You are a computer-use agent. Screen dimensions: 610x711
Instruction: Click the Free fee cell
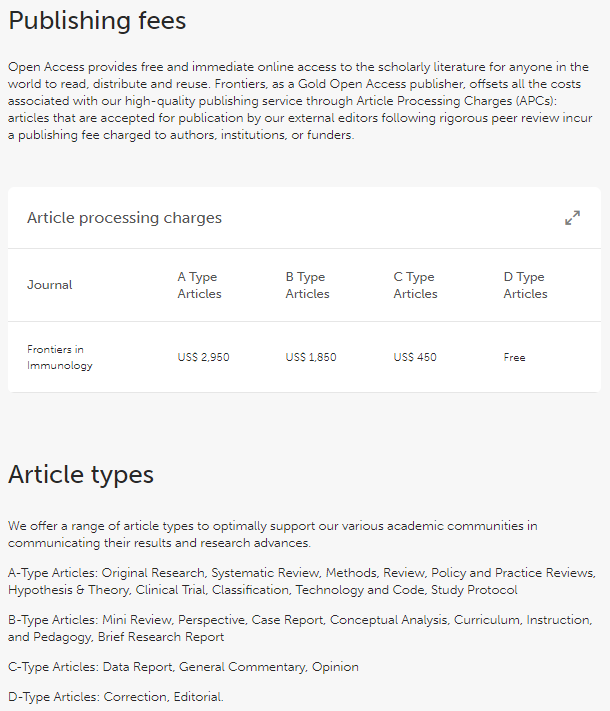(514, 357)
